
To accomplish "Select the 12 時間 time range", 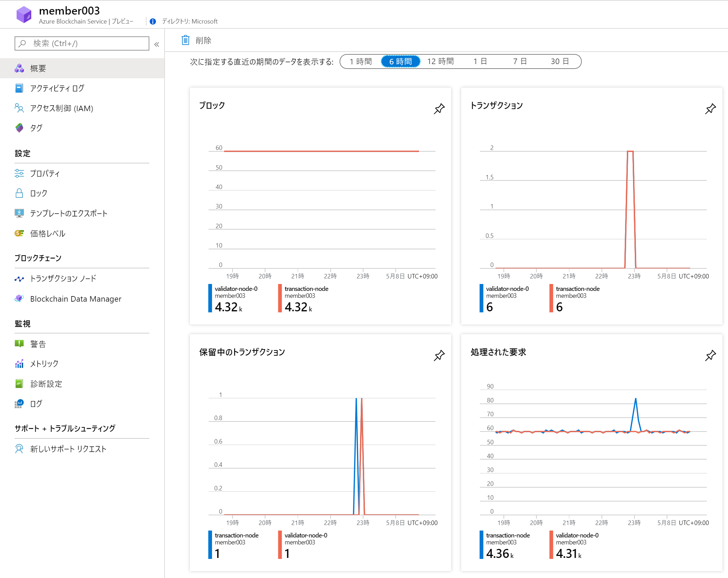I will pyautogui.click(x=440, y=62).
